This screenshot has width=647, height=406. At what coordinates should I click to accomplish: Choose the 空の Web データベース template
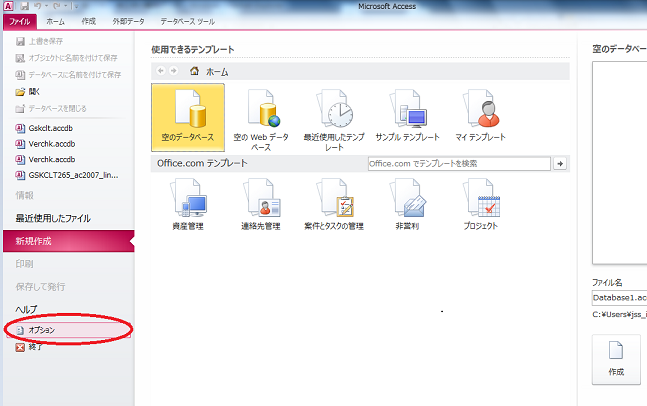(x=261, y=120)
